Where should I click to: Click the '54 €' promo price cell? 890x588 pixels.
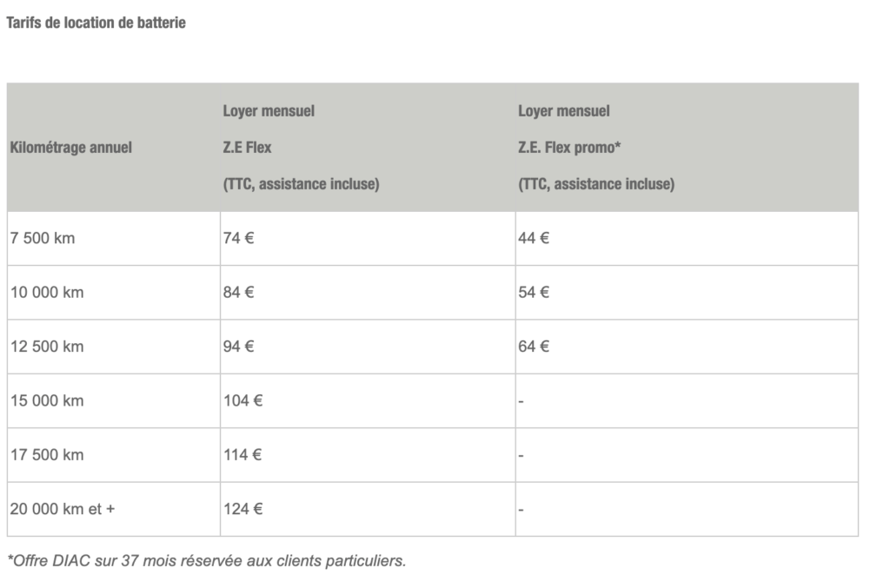[687, 293]
